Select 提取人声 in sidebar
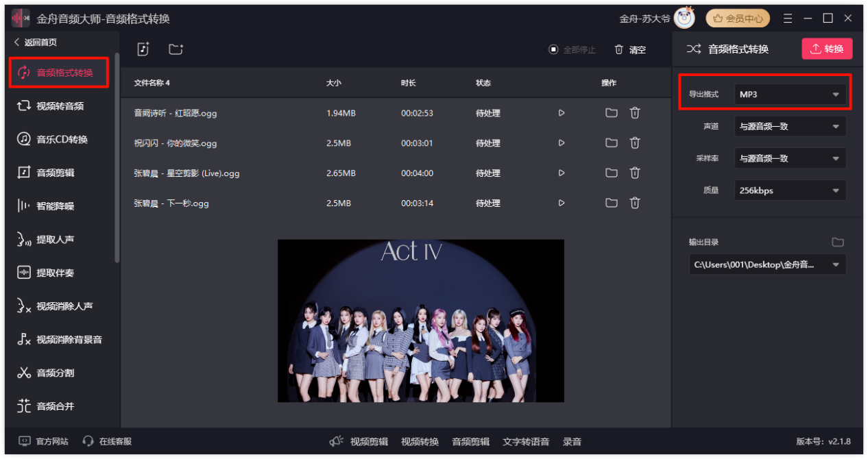868x459 pixels. [x=59, y=239]
